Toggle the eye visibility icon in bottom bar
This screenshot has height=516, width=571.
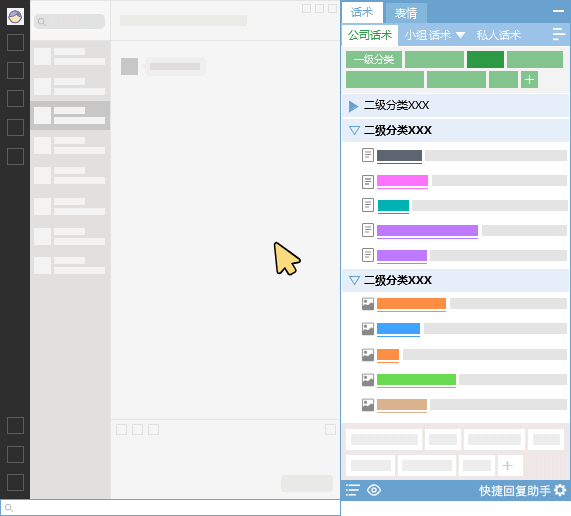pyautogui.click(x=374, y=490)
